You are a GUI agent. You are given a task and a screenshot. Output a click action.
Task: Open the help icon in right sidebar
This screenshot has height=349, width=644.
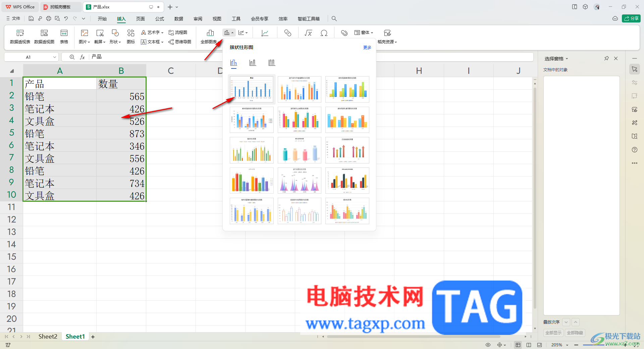click(635, 150)
